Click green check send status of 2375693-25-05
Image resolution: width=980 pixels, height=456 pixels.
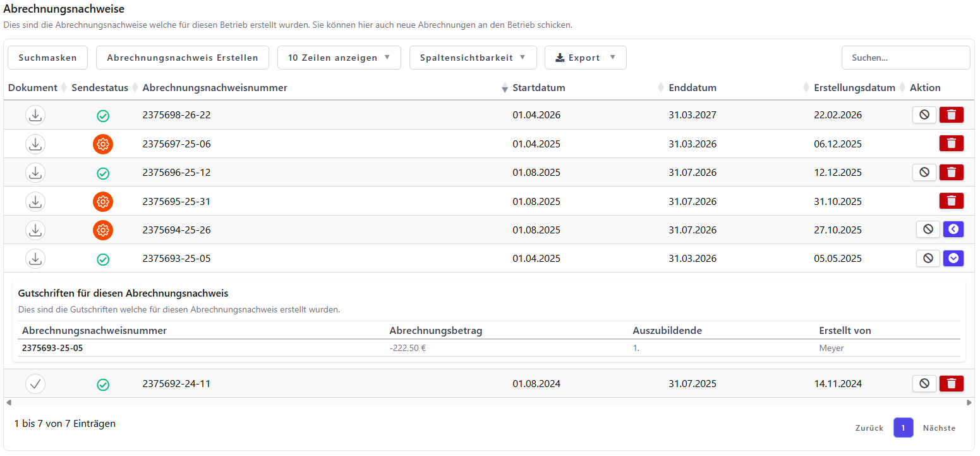pyautogui.click(x=103, y=259)
